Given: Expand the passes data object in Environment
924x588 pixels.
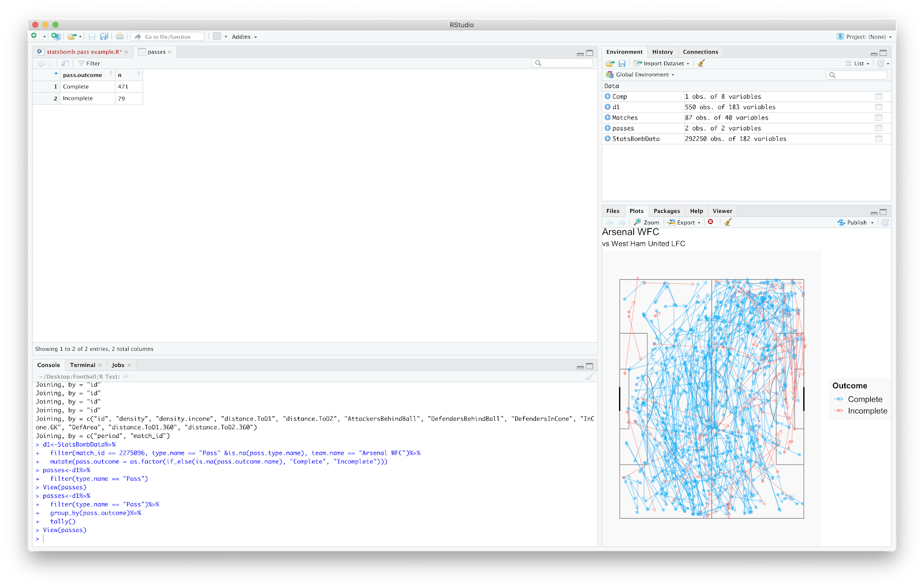Looking at the screenshot, I should click(x=608, y=128).
